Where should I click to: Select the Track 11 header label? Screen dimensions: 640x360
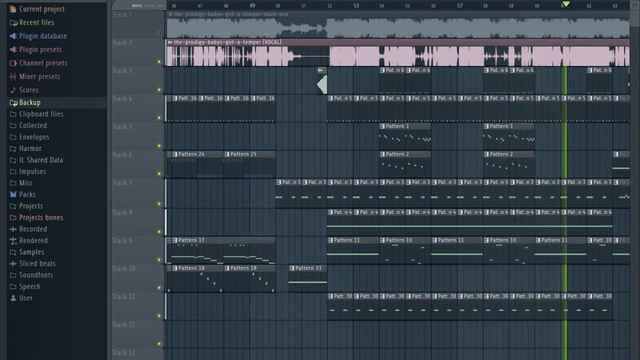[x=124, y=297]
